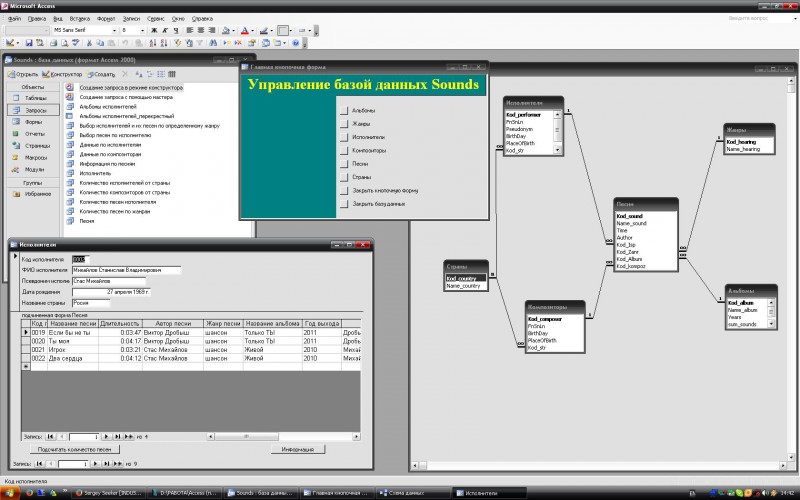The image size is (800, 500).
Task: Click the ФИО исполнителя input field
Action: tap(127, 270)
